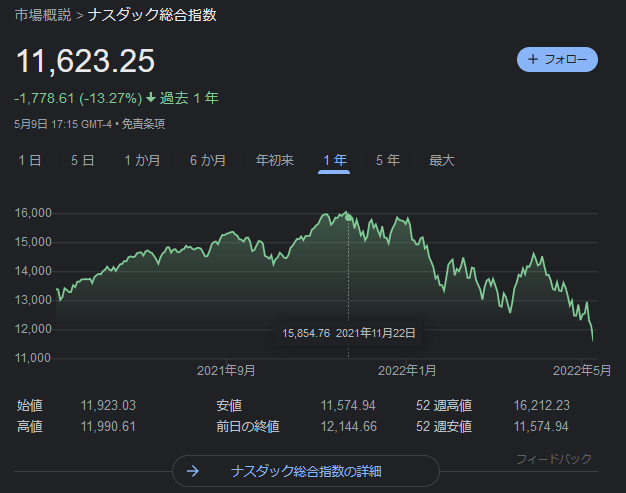Click the green down arrow beside 過去 1 年
This screenshot has height=493, width=626.
(x=151, y=97)
